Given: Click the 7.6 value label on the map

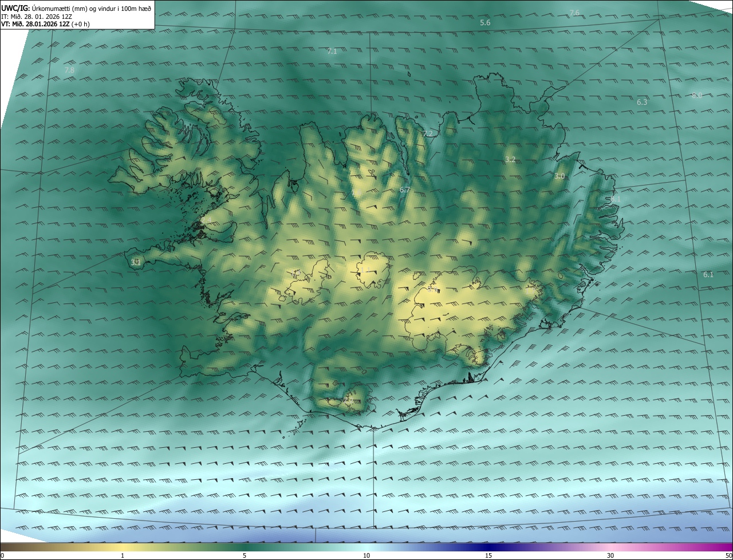Looking at the screenshot, I should pos(574,13).
